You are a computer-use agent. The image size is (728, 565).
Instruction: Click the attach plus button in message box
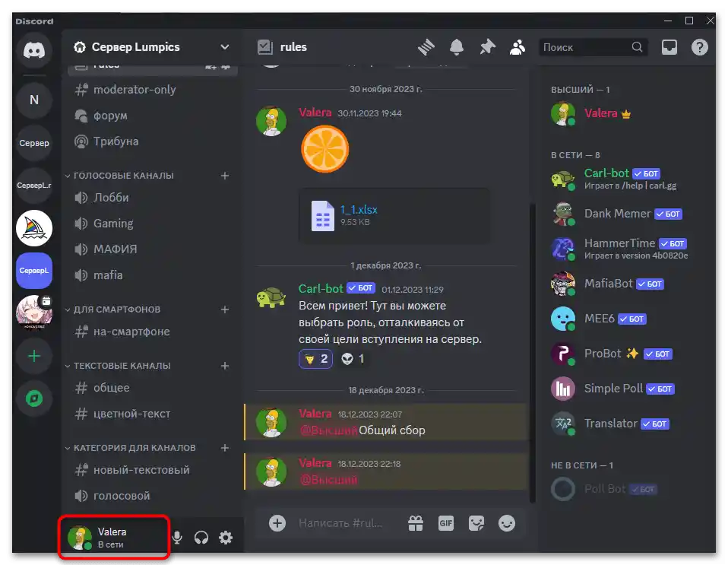(x=277, y=523)
